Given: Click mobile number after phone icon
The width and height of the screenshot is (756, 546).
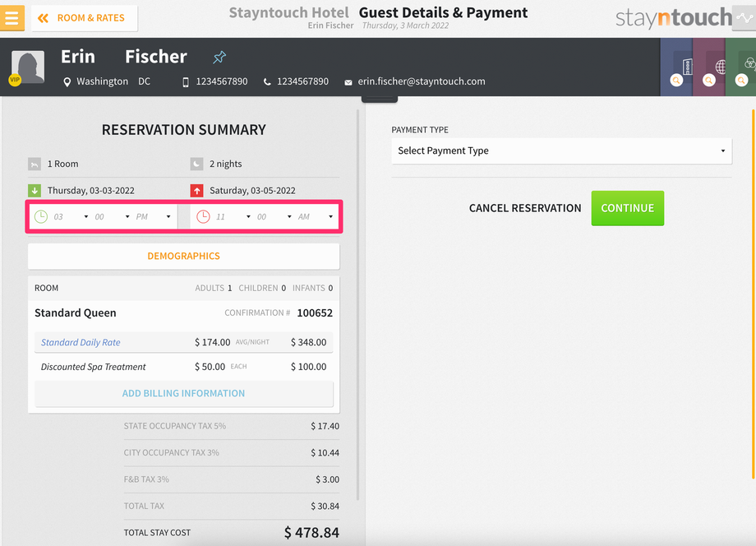Looking at the screenshot, I should click(x=222, y=81).
